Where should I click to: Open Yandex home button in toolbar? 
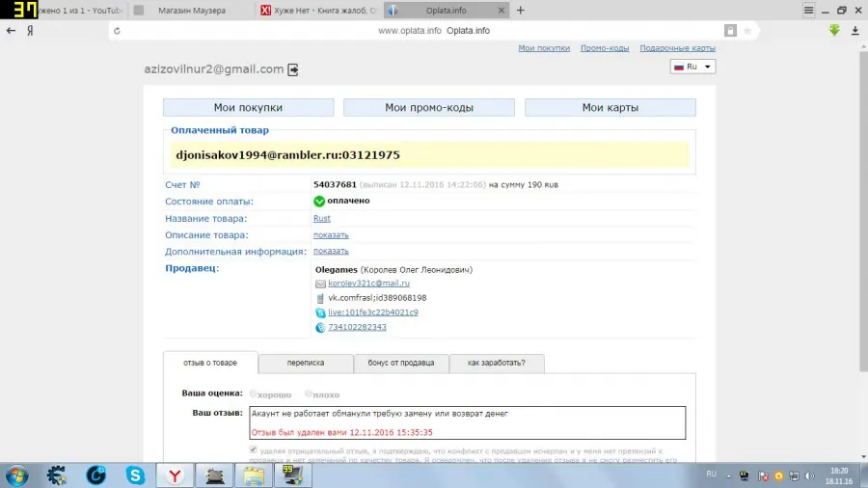pos(30,31)
